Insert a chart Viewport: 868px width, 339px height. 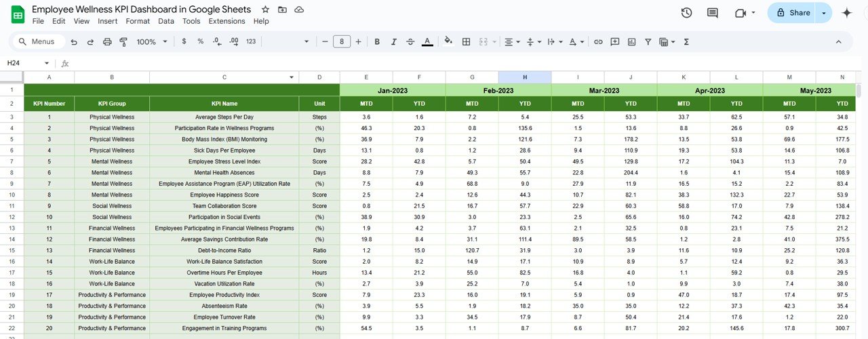click(x=631, y=42)
